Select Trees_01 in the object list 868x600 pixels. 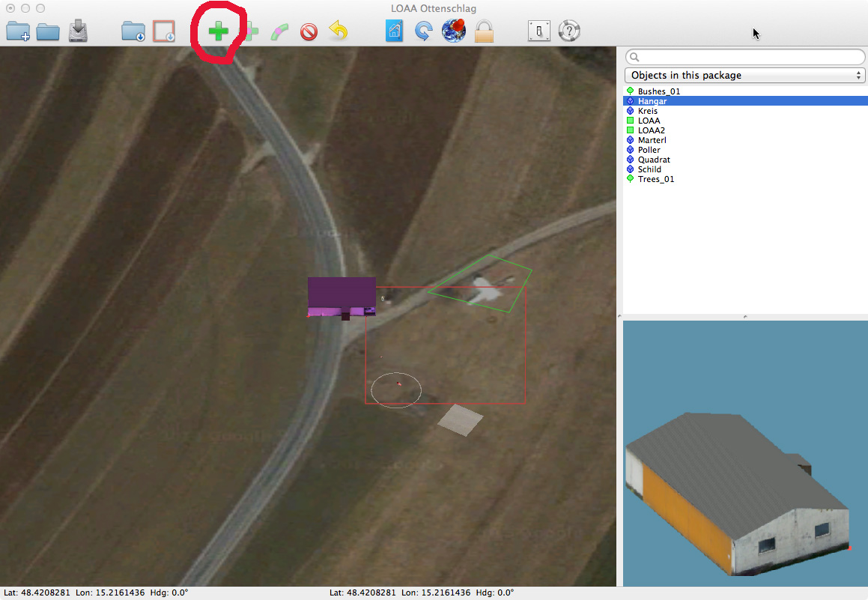[x=655, y=179]
